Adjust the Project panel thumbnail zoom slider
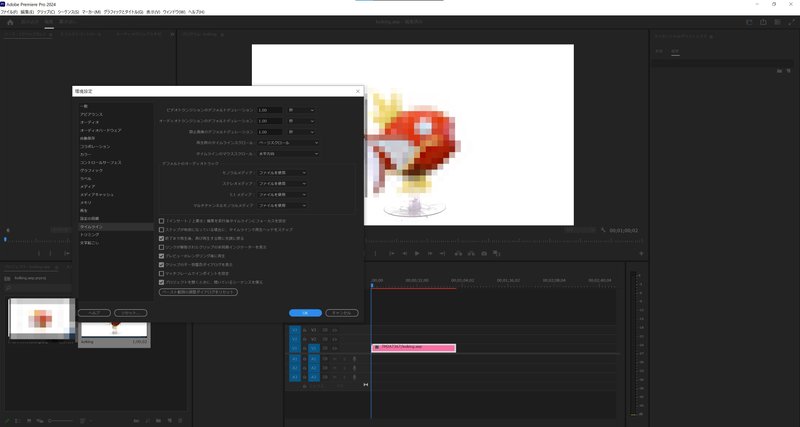Viewport: 800px width, 427px height. point(60,421)
